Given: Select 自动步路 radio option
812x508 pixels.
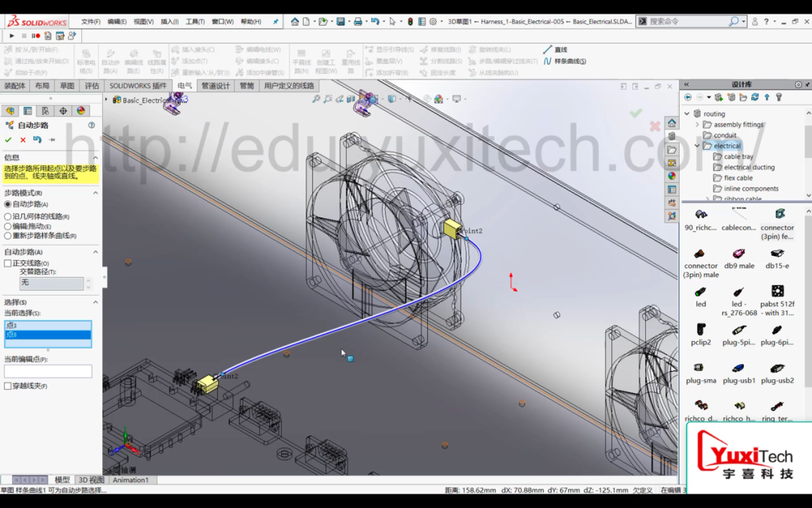Looking at the screenshot, I should coord(8,204).
